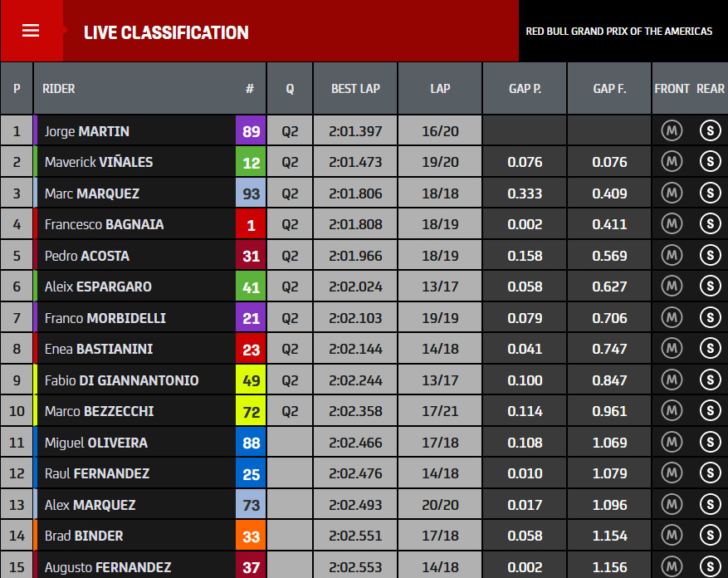The image size is (728, 578).
Task: Select the BEST LAP column header
Action: (355, 88)
